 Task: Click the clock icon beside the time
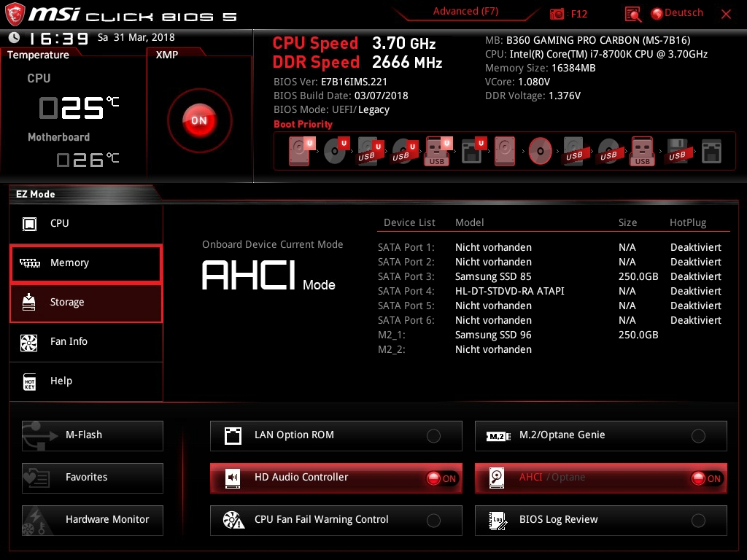pyautogui.click(x=15, y=37)
